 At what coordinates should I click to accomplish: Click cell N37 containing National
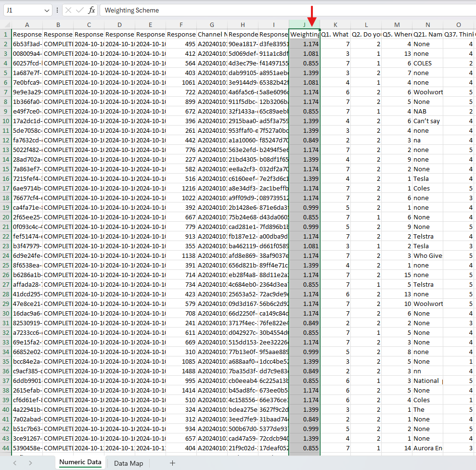click(427, 381)
